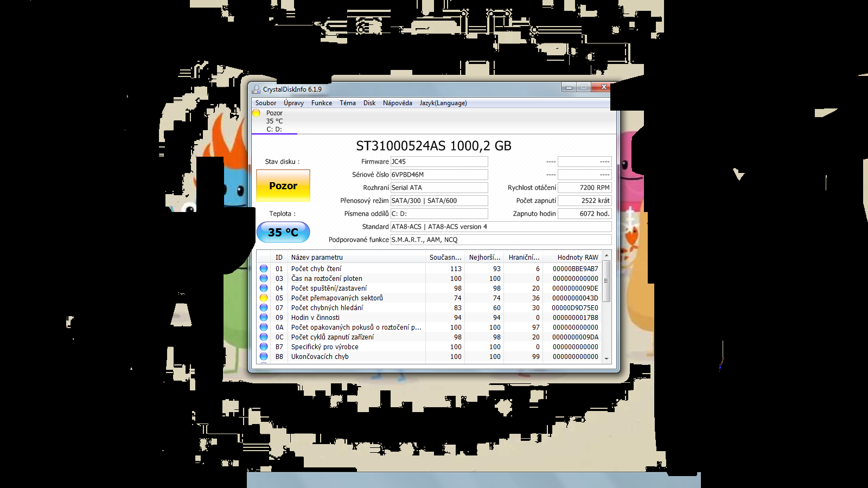Click the 35 °C temperature button
Viewport: 868px width, 488px height.
pyautogui.click(x=283, y=232)
